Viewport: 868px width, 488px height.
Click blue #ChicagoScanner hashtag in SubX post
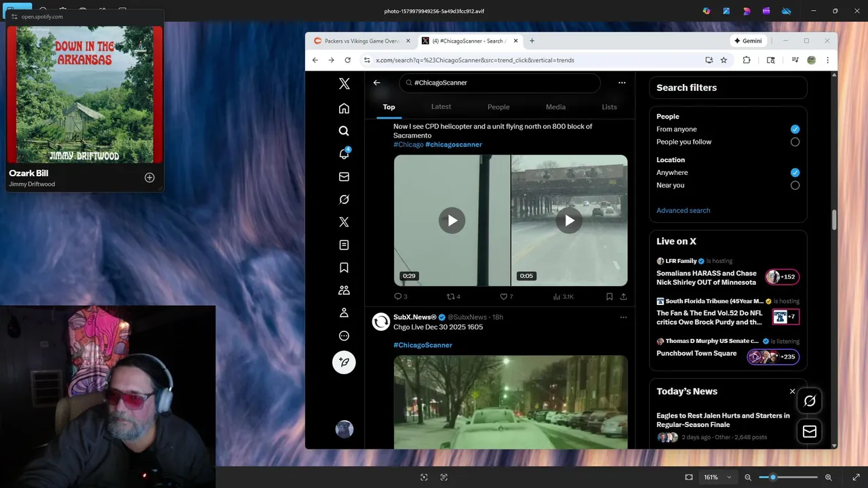[422, 345]
